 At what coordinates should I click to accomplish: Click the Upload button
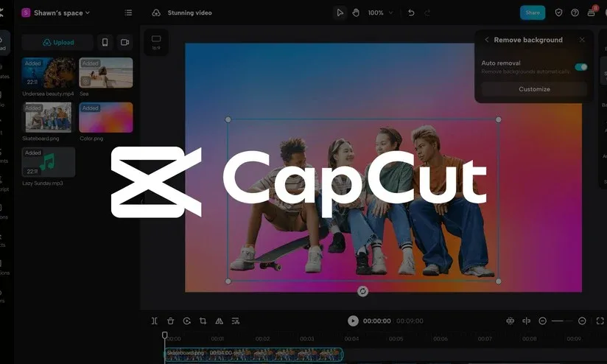coord(57,42)
